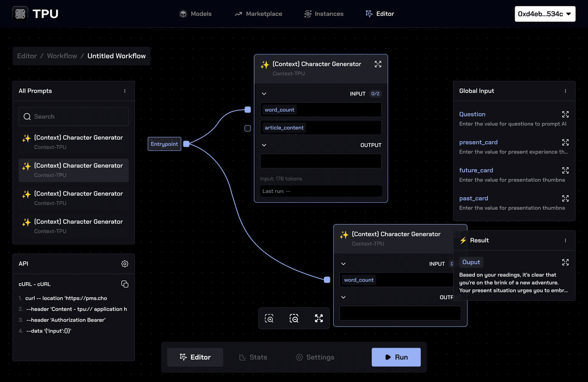Image resolution: width=588 pixels, height=382 pixels.
Task: Open the 0xd4eb...534c wallet dropdown
Action: (545, 14)
